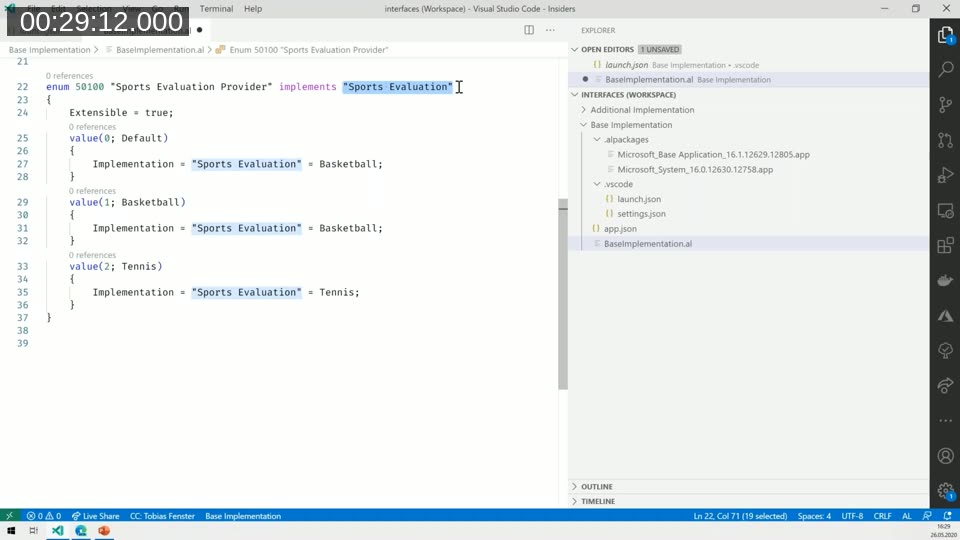This screenshot has width=960, height=540.
Task: Click 0 references above enum line 22
Action: 69,76
